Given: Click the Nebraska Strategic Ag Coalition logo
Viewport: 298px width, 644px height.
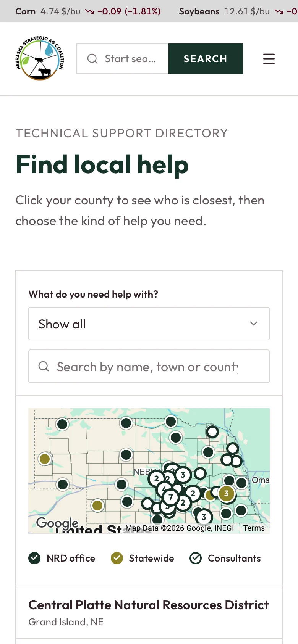Looking at the screenshot, I should pos(40,58).
